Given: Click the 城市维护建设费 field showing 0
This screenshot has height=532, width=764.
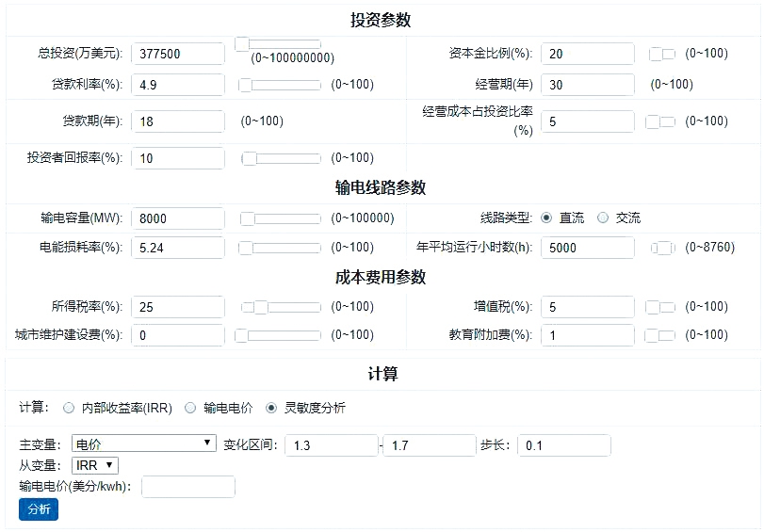Looking at the screenshot, I should [x=178, y=335].
